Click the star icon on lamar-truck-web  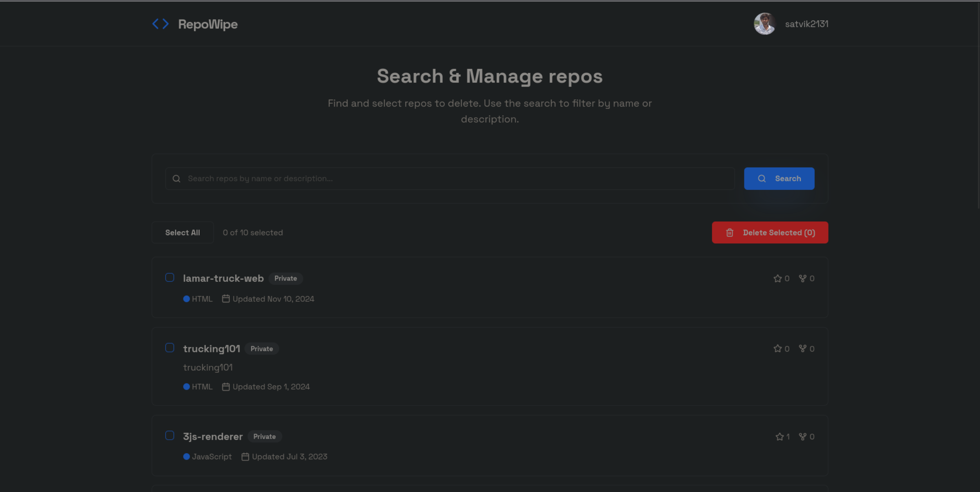(777, 278)
